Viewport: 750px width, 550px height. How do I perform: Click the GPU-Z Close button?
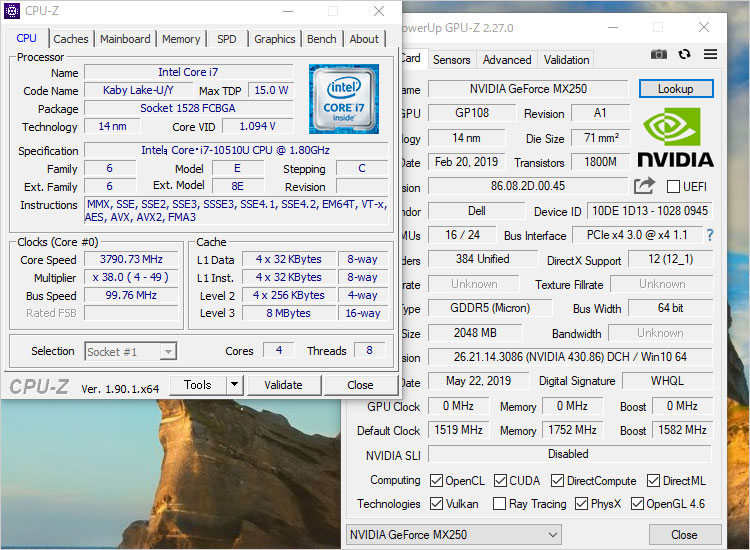point(684,535)
